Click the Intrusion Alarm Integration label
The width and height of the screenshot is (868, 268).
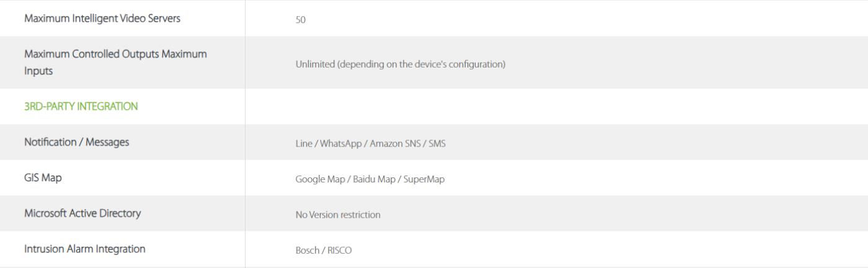coord(85,249)
